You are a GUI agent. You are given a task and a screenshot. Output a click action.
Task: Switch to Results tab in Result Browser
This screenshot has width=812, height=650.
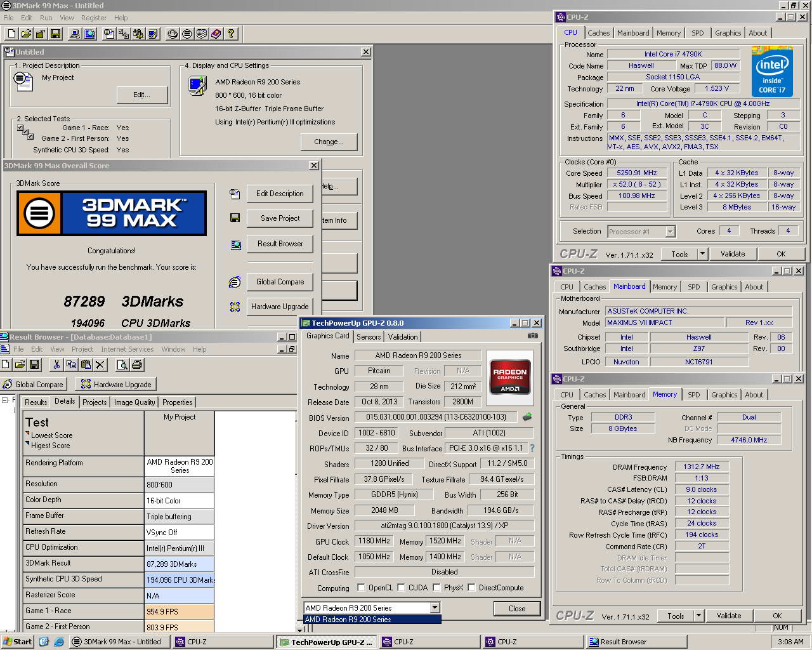[36, 402]
